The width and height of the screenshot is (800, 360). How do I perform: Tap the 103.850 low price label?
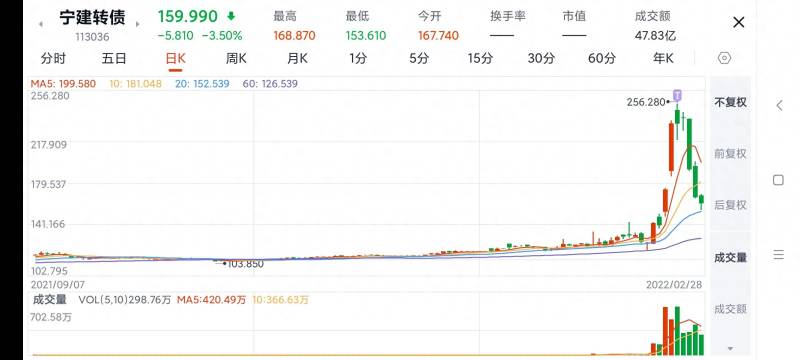245,264
